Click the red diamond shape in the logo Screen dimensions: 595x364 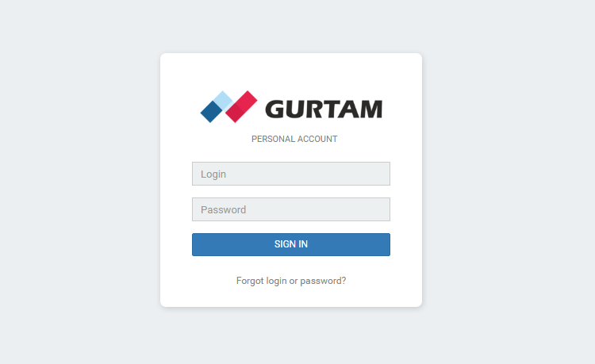(x=242, y=106)
